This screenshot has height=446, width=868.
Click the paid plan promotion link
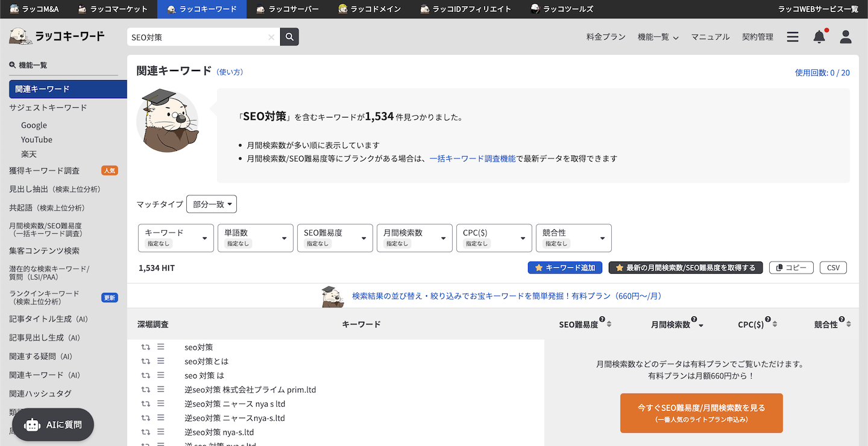coord(507,296)
